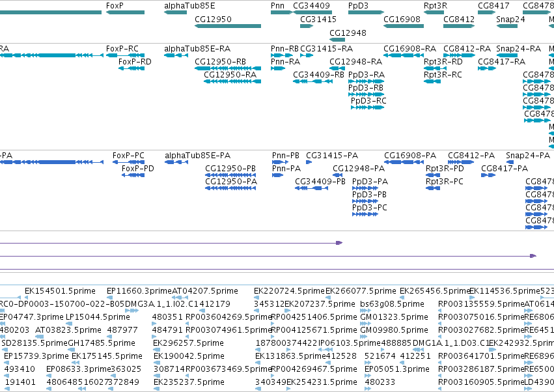
Task: Click the CG34409-PB protein label
Action: click(x=320, y=182)
